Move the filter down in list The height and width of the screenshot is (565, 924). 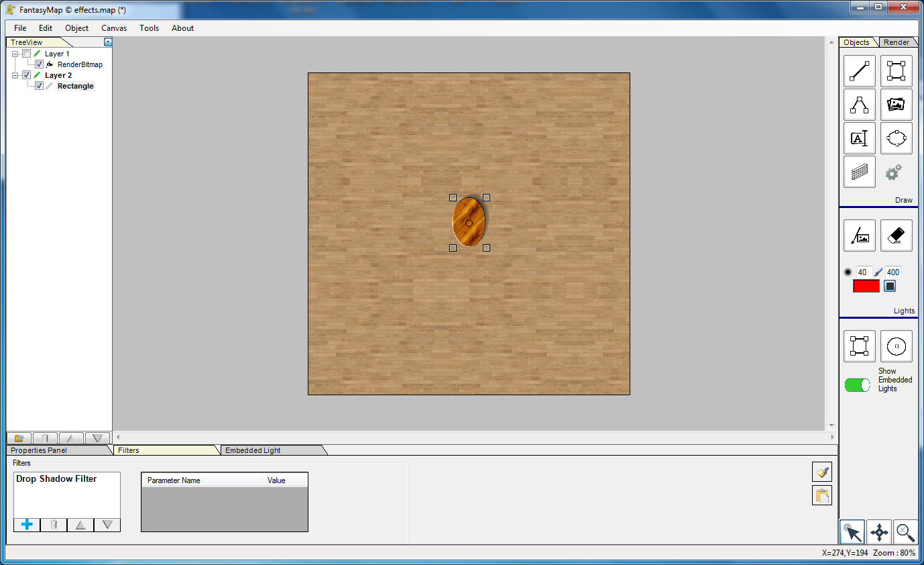[107, 525]
